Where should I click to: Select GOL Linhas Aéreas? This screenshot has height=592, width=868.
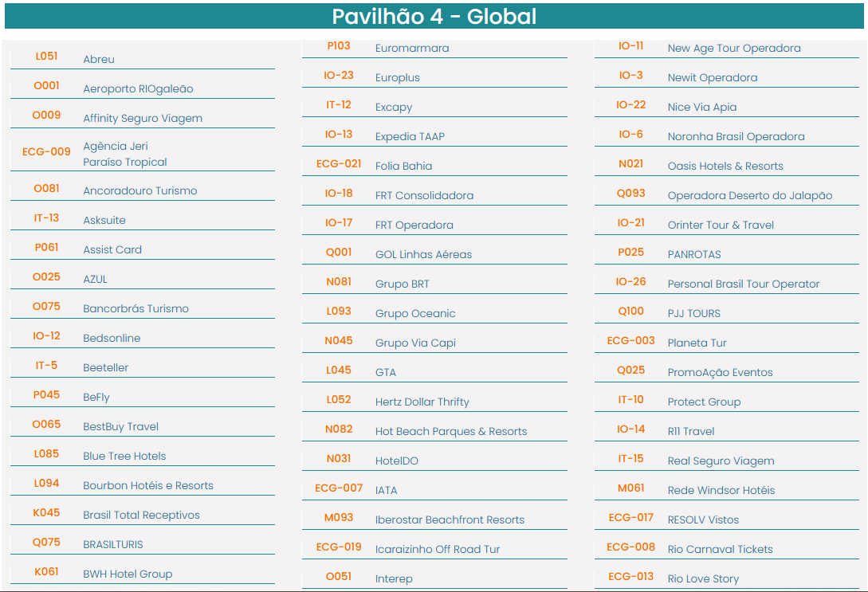click(x=423, y=254)
